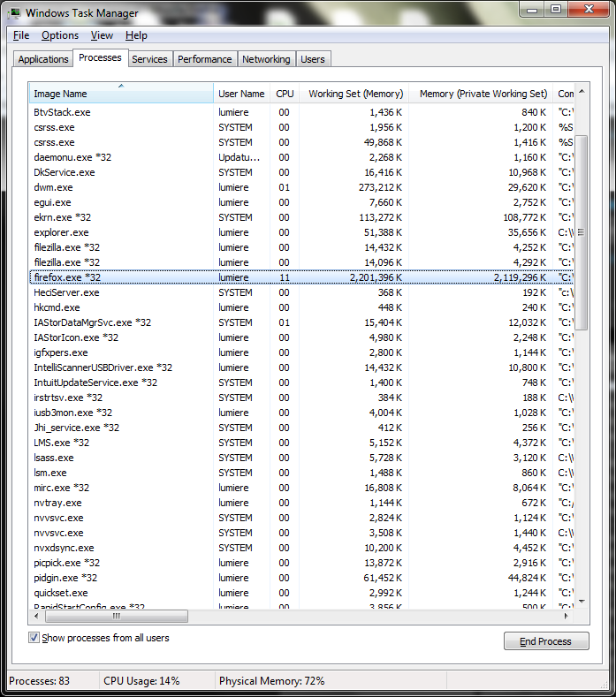This screenshot has width=616, height=697.
Task: Click the vertical scrollbar down arrow
Action: [x=582, y=602]
